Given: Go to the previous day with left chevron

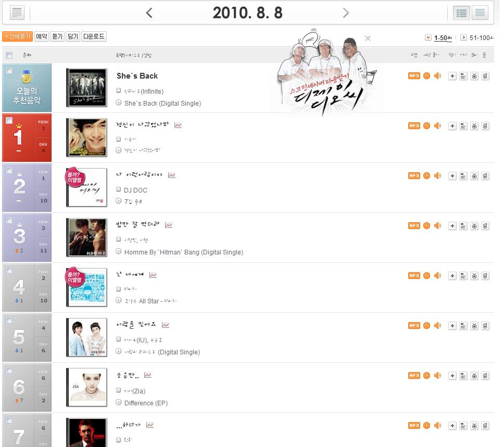Looking at the screenshot, I should [x=149, y=13].
